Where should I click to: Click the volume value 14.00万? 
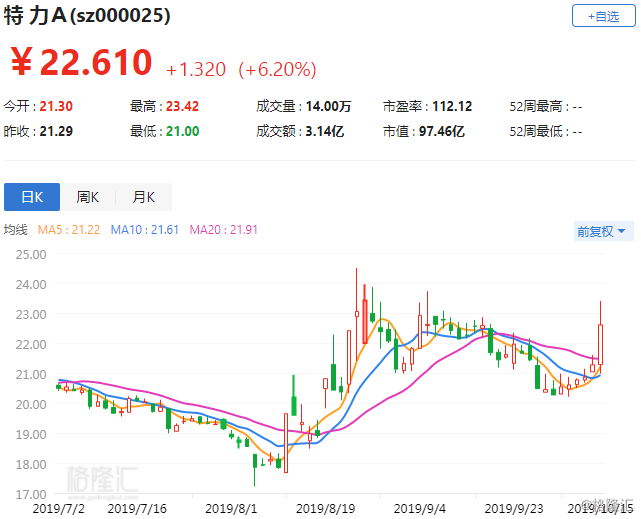point(328,106)
